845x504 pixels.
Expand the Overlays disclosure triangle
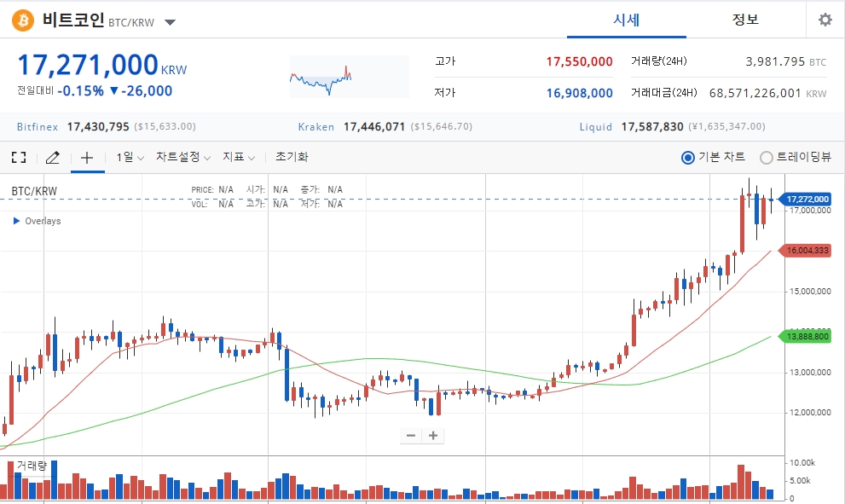(17, 221)
